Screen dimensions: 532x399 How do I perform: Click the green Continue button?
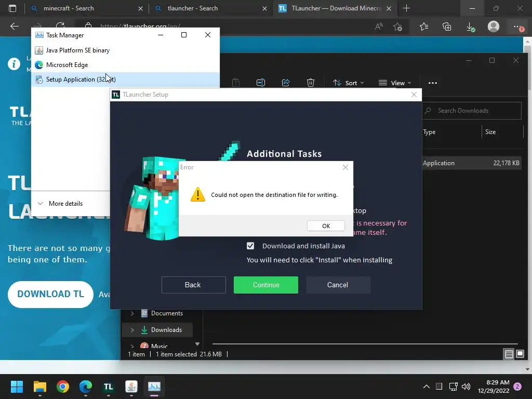[x=266, y=285]
